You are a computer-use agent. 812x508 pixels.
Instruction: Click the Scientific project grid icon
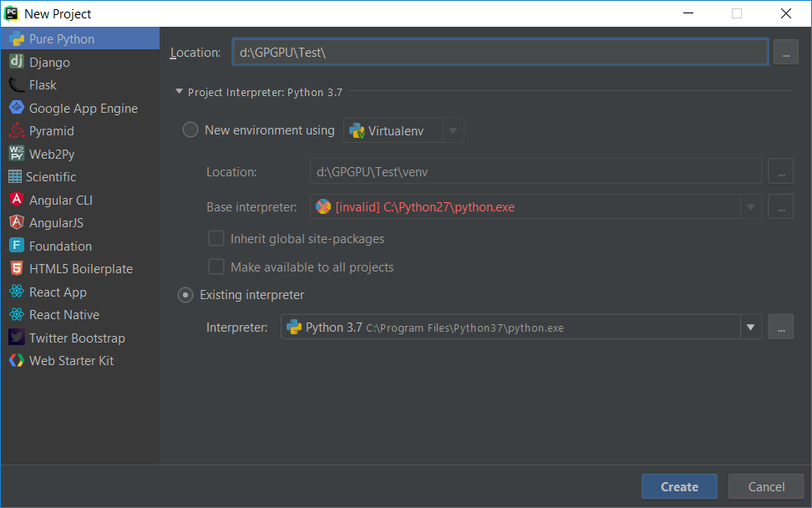(x=15, y=176)
